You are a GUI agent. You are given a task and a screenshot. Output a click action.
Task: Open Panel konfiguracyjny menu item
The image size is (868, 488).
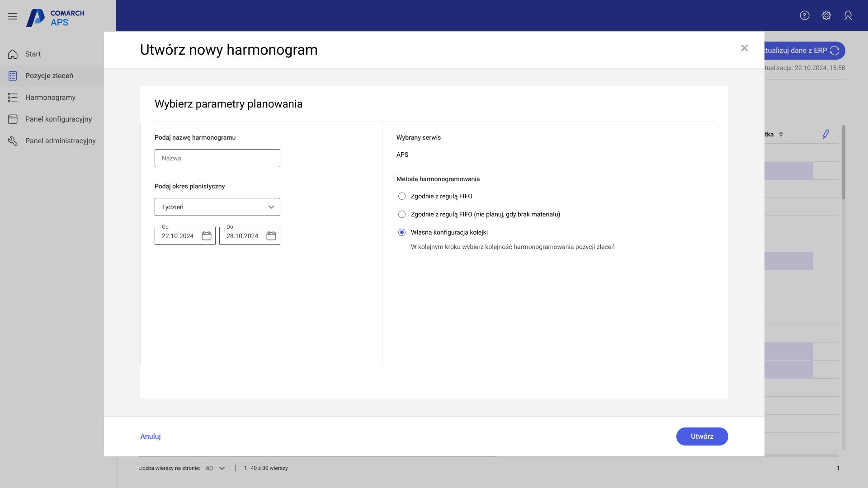click(x=58, y=119)
